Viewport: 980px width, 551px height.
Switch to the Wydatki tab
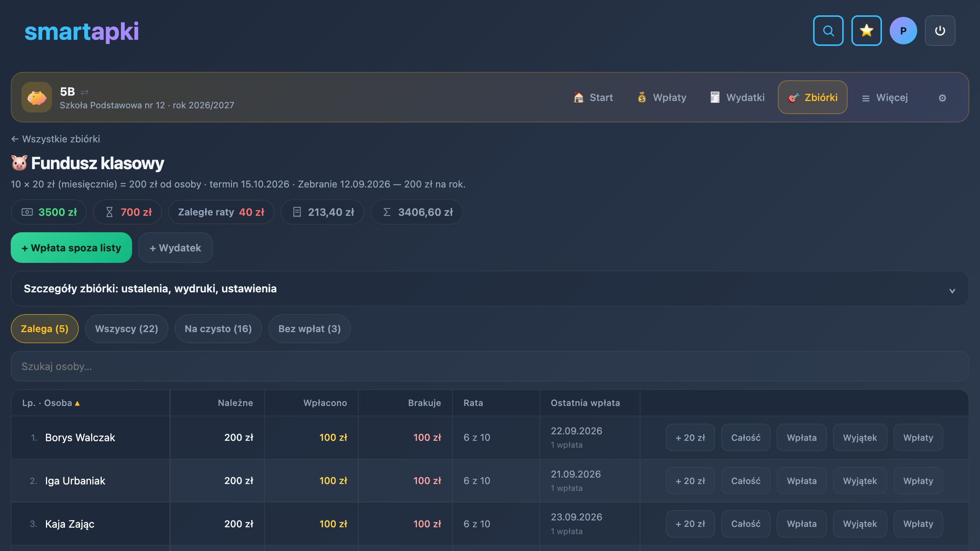pyautogui.click(x=737, y=98)
